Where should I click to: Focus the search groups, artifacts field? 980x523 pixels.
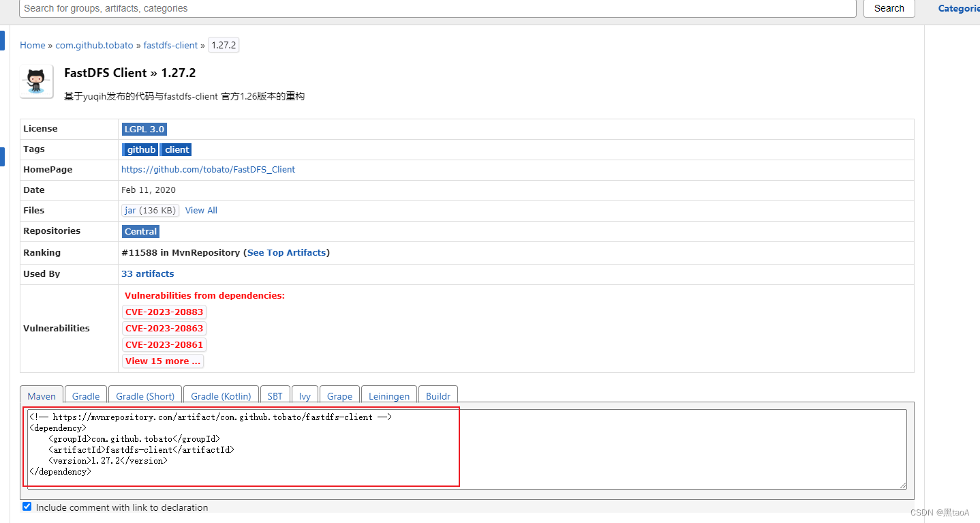438,8
